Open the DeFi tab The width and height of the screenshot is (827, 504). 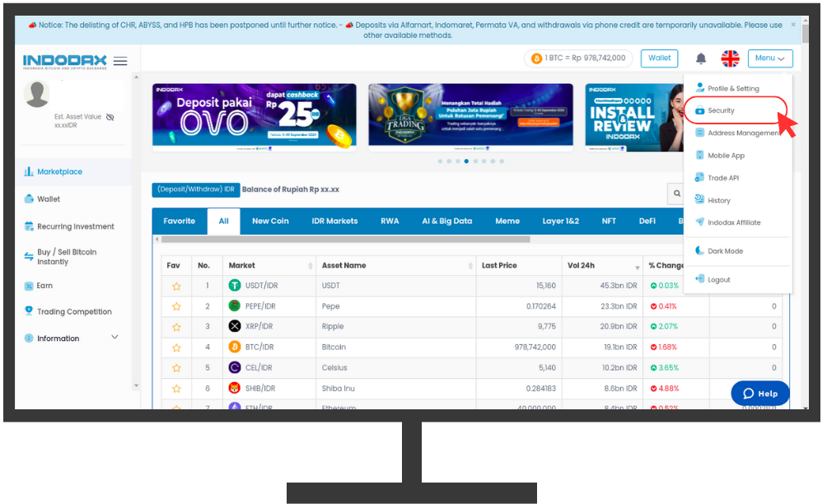(x=647, y=222)
